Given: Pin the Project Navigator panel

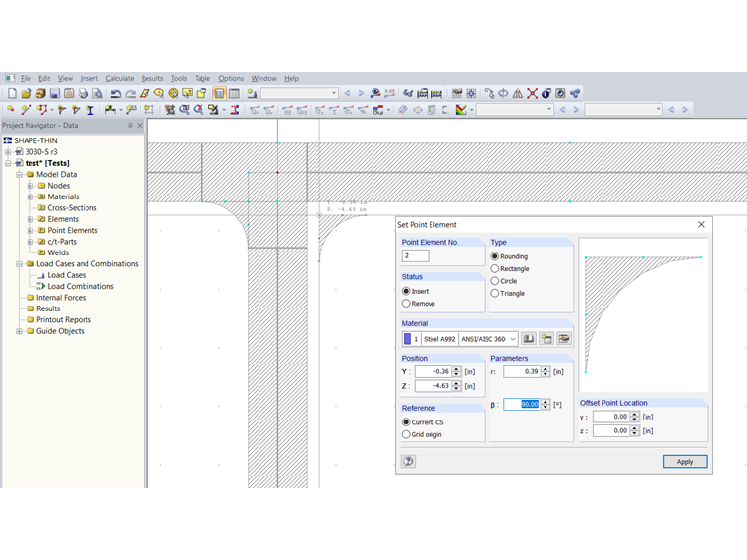Looking at the screenshot, I should pos(130,125).
